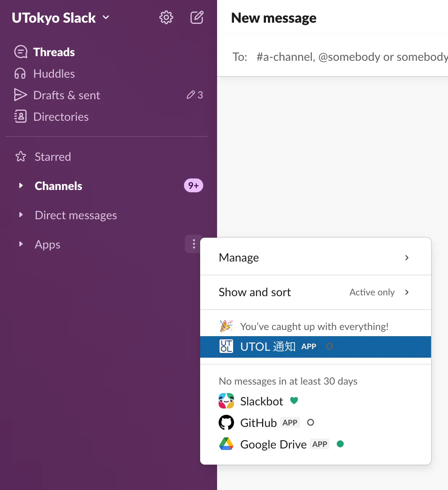Click the Channels 9+ unread badge
The width and height of the screenshot is (448, 490).
point(193,186)
